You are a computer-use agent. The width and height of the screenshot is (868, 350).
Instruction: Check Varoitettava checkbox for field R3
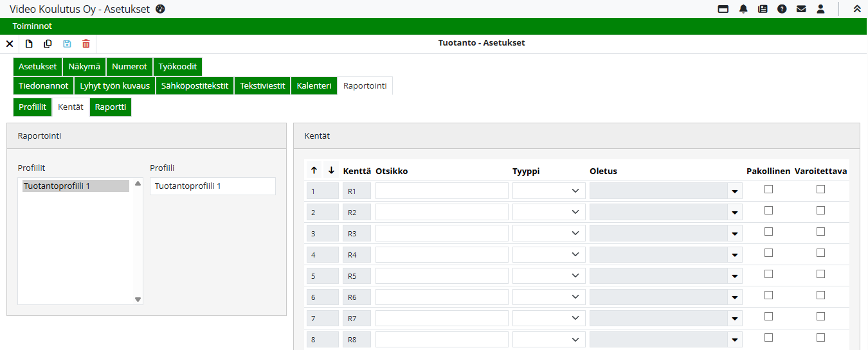pos(820,232)
